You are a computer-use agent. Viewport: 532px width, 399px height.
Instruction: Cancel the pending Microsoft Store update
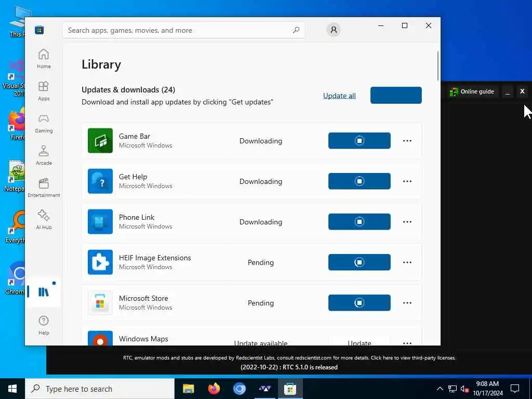[x=360, y=303]
